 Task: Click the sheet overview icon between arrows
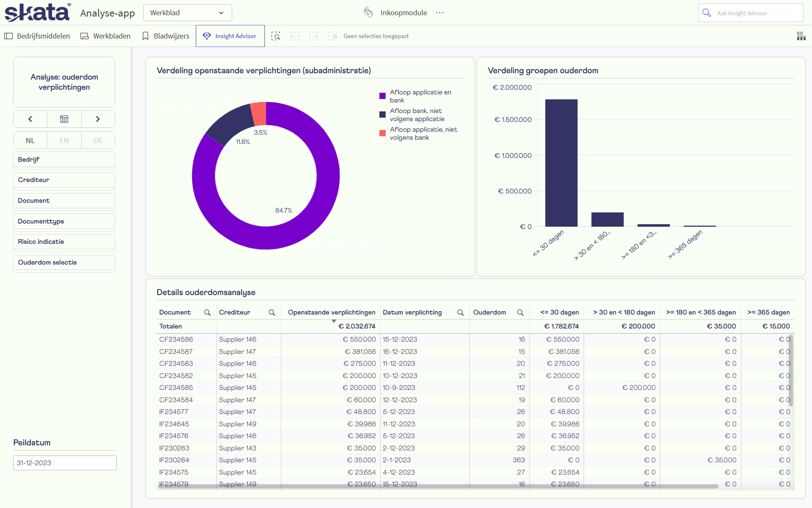[x=64, y=119]
